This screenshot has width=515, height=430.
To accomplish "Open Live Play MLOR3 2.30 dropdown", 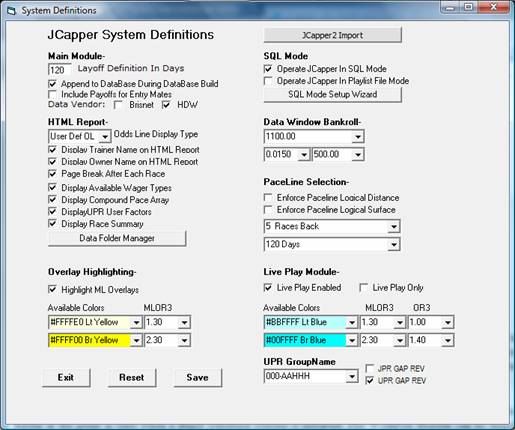I will tap(400, 340).
